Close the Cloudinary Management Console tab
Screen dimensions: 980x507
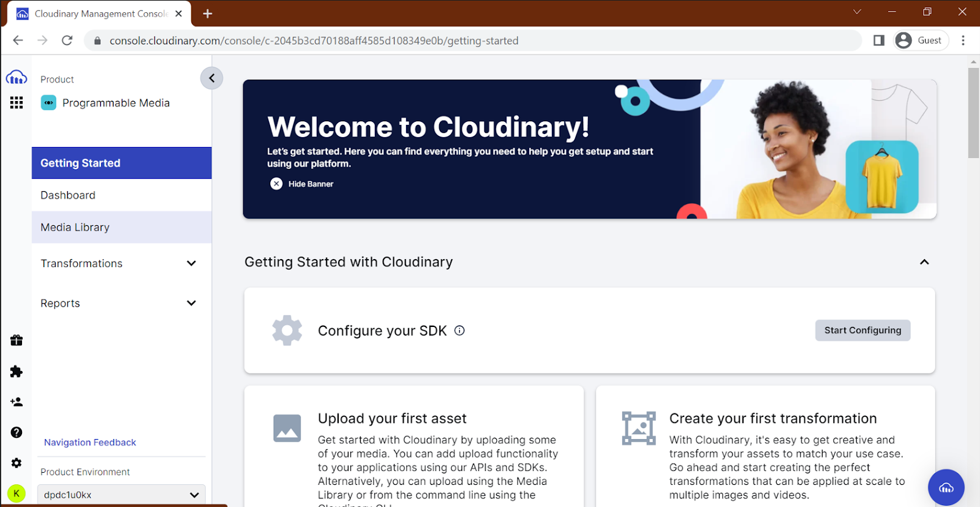click(179, 13)
